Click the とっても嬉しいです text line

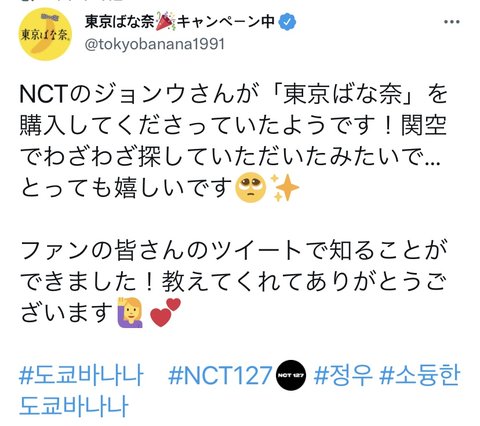pyautogui.click(x=127, y=187)
